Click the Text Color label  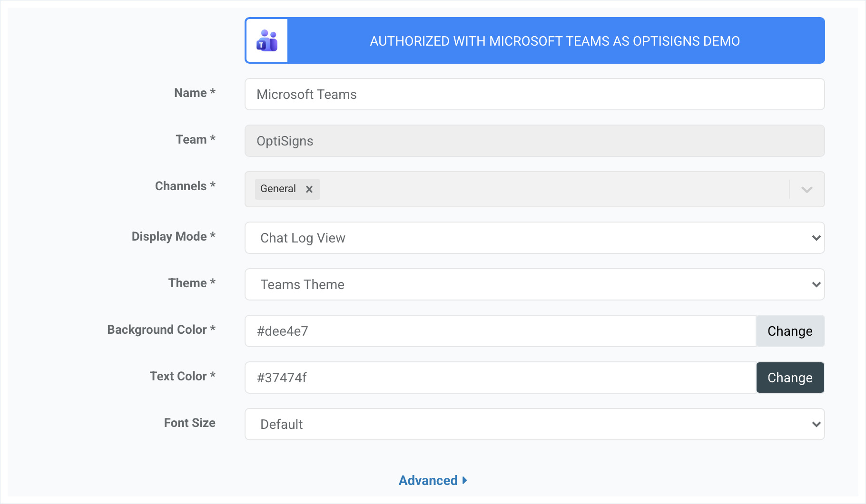(x=183, y=376)
